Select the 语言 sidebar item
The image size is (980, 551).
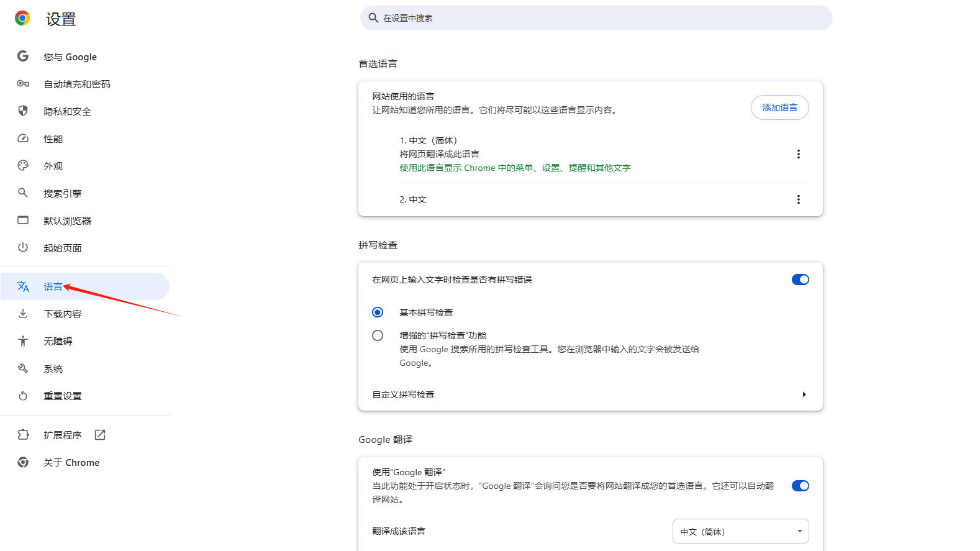[x=85, y=286]
